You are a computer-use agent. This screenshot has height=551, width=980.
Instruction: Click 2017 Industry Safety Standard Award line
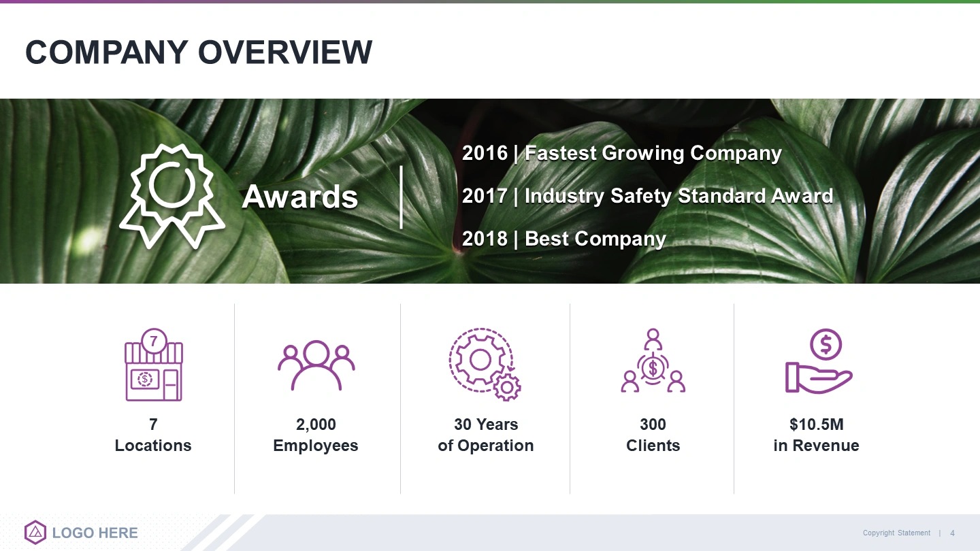(648, 196)
